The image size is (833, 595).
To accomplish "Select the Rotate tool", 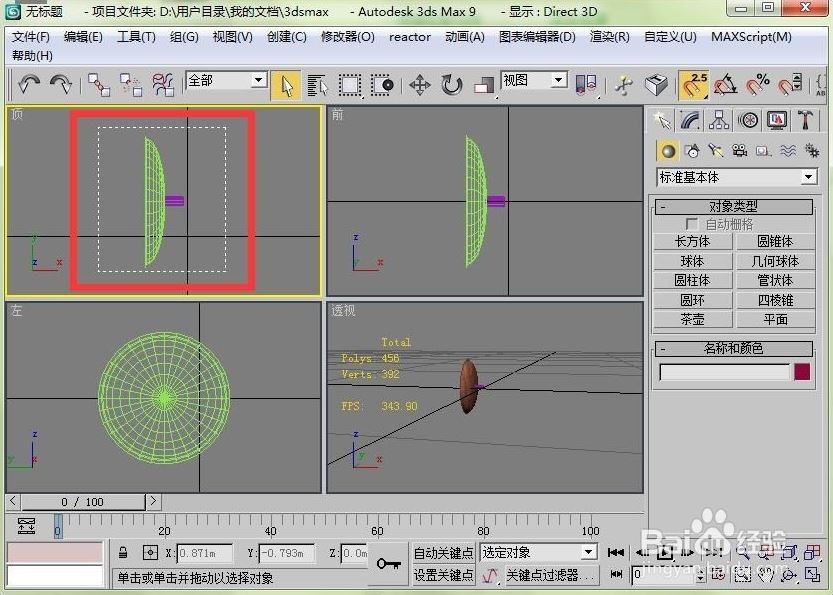I will point(452,85).
